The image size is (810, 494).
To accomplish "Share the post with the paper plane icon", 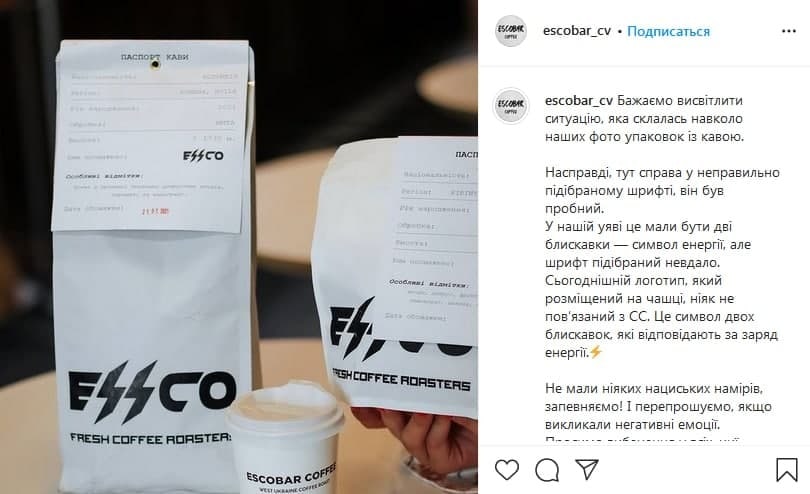I will pos(587,469).
